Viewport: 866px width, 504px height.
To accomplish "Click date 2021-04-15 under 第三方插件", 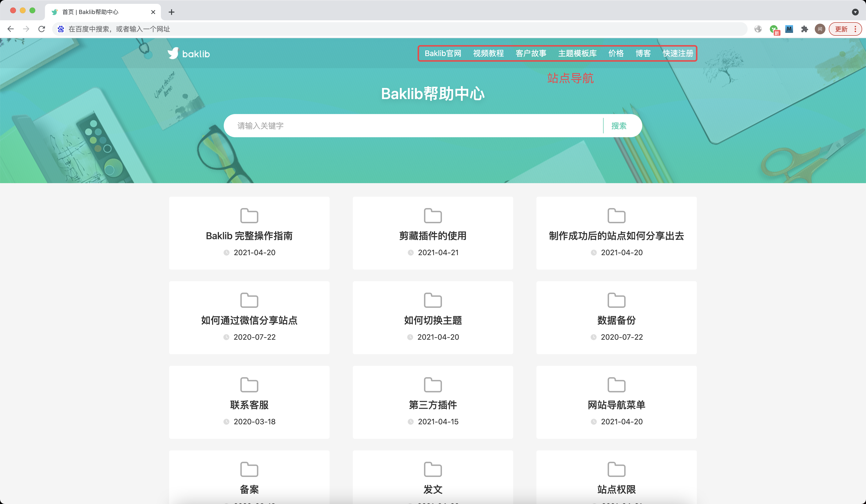I will tap(438, 422).
